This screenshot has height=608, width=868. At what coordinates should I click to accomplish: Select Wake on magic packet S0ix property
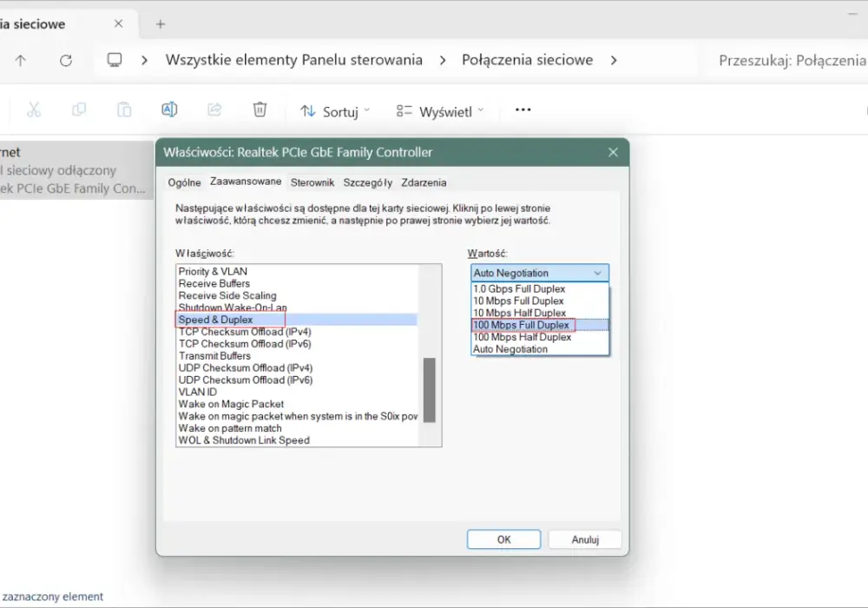[x=297, y=416]
